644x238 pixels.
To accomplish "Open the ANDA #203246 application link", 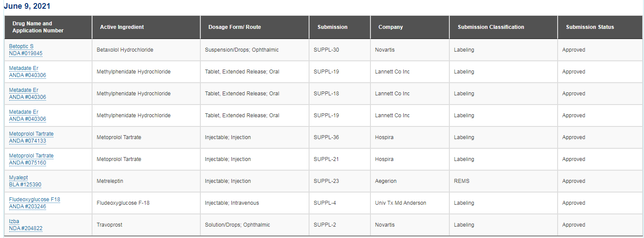I will 28,206.
